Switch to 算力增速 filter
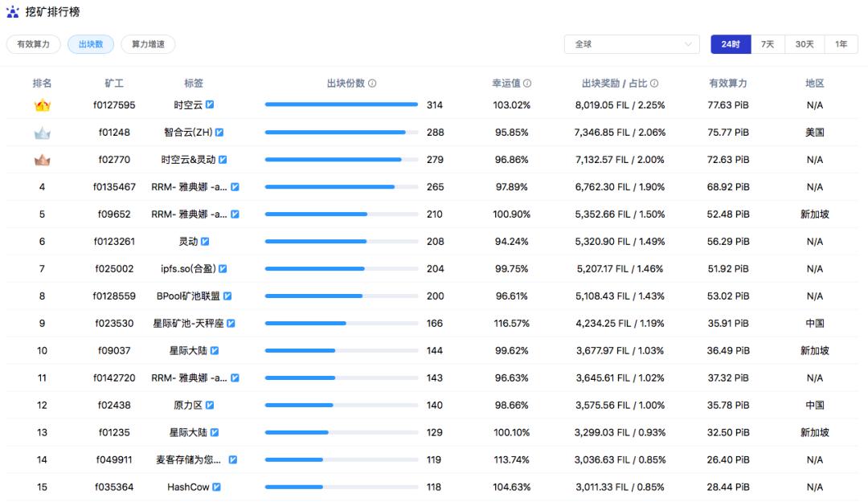868x502 pixels. pyautogui.click(x=149, y=44)
